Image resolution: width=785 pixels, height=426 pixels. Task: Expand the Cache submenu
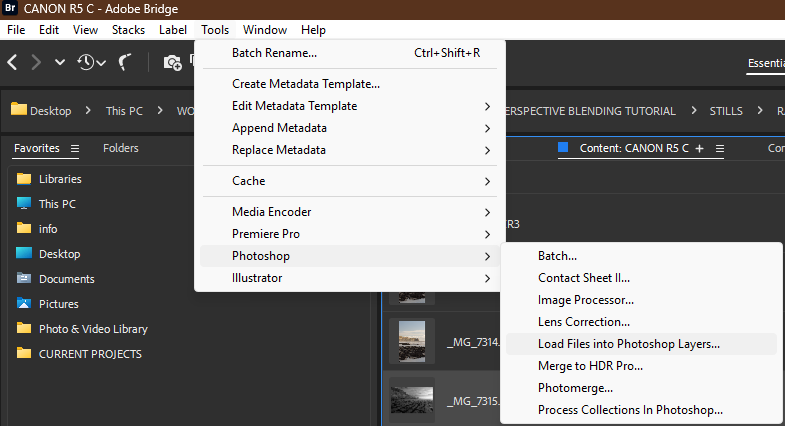pyautogui.click(x=350, y=181)
